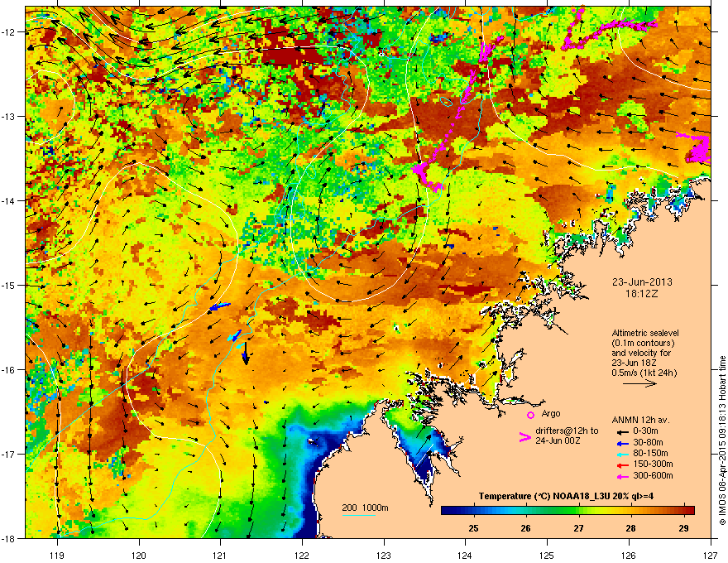Click the -14 latitude axis label
Image resolution: width=728 pixels, height=563 pixels.
pyautogui.click(x=9, y=200)
